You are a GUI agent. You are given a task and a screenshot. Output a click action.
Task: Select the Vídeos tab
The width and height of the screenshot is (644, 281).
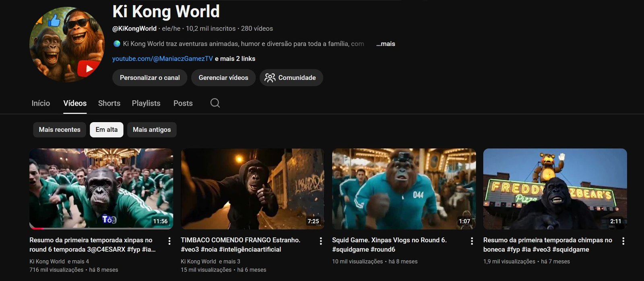[75, 103]
